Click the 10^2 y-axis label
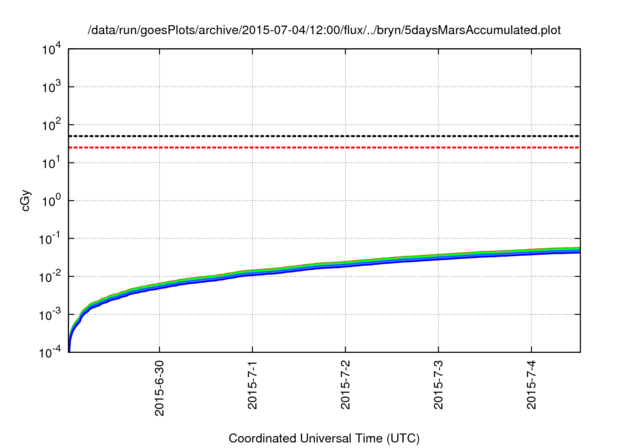Viewport: 640px width, 448px height. [x=51, y=125]
